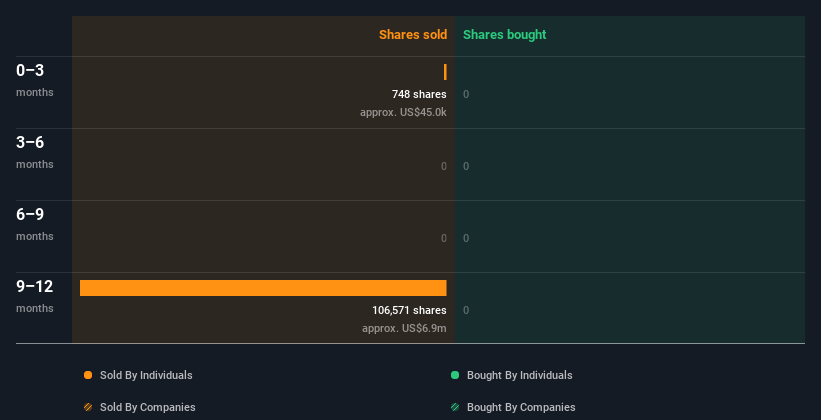The width and height of the screenshot is (821, 420).
Task: Select the 3–6 months row label
Action: pyautogui.click(x=35, y=152)
